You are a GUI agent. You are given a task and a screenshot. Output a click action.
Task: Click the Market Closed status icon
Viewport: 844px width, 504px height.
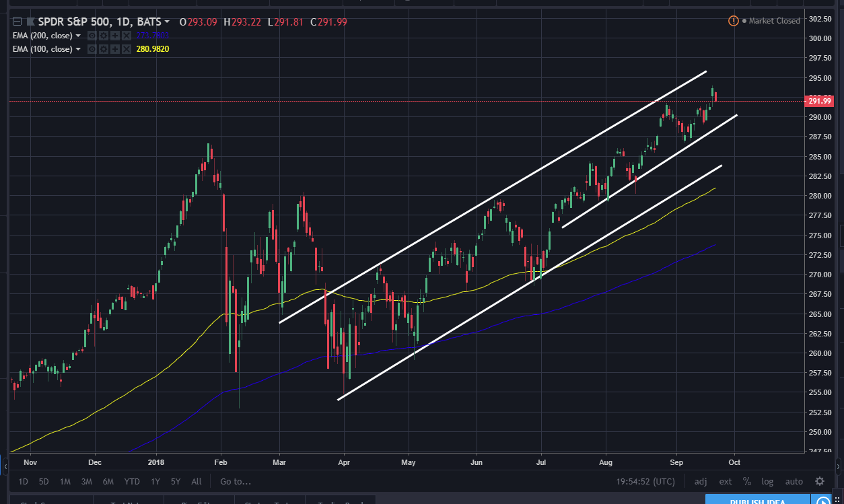pos(733,21)
